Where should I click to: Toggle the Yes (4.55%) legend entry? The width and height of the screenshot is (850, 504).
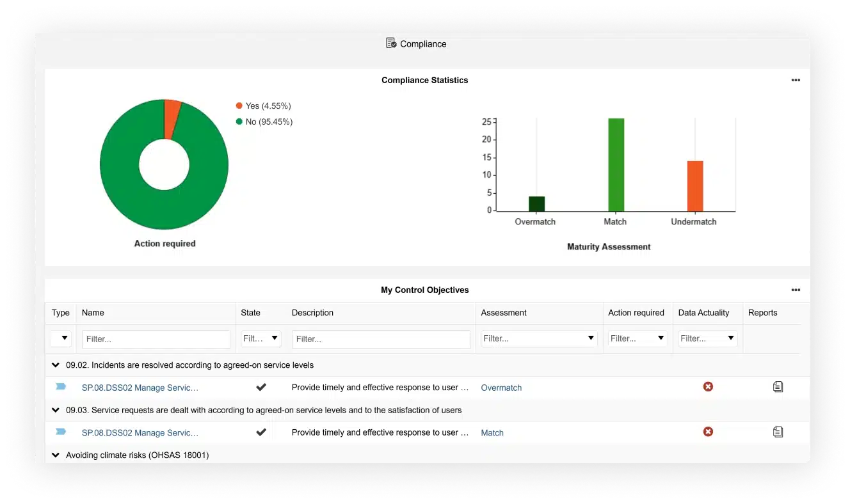pos(263,106)
